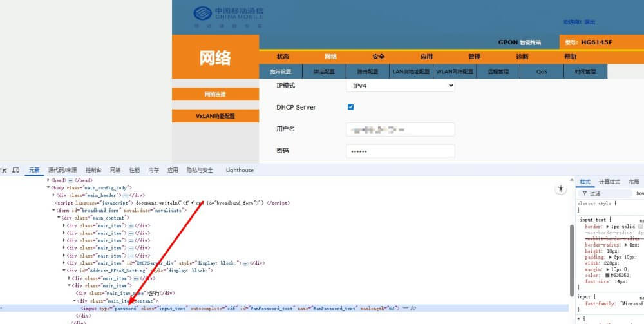Open the router 状态 menu

pos(283,57)
